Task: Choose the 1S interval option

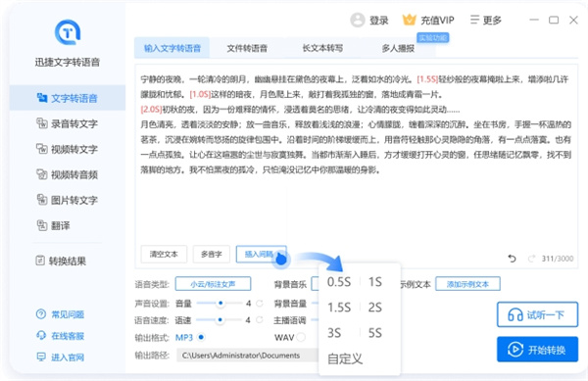Action: click(375, 282)
